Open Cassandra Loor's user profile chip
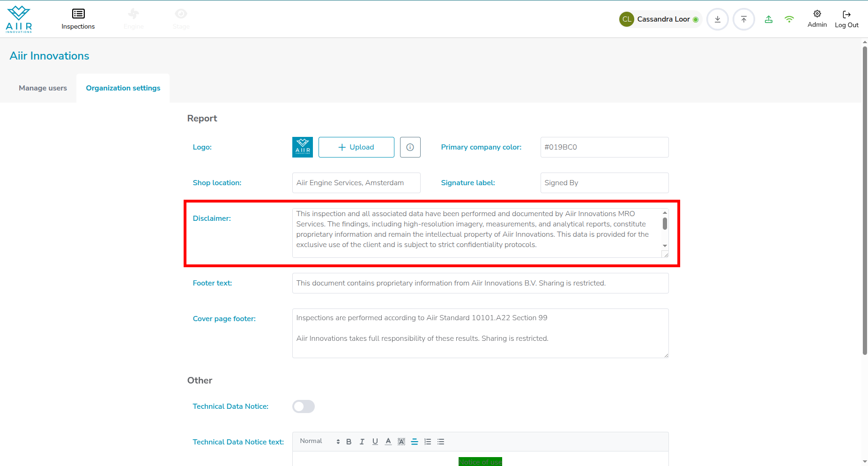 [660, 19]
